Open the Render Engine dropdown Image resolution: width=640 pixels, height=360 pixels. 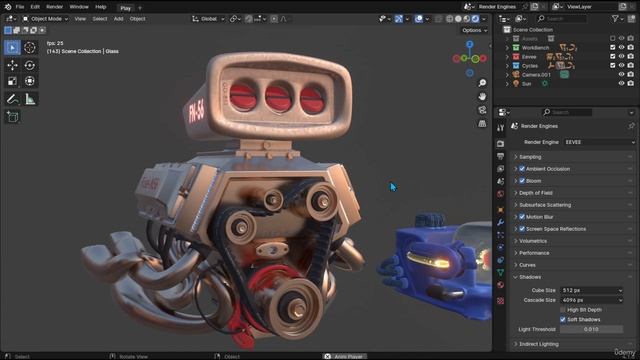pos(599,142)
